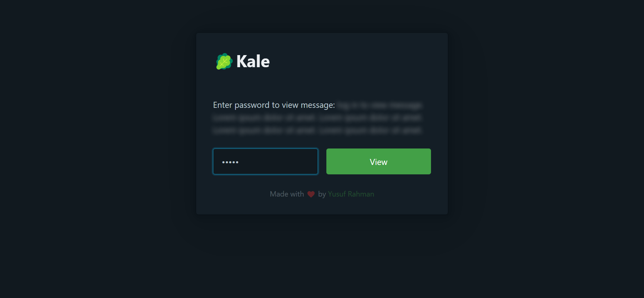Click the word "Enter" in the prompt
This screenshot has width=644, height=298.
[222, 105]
